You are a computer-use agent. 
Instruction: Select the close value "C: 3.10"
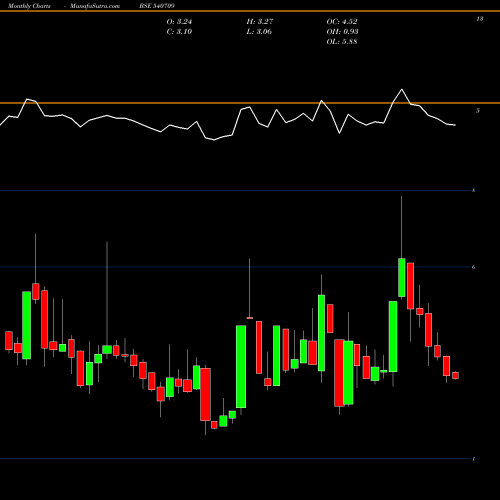click(179, 32)
